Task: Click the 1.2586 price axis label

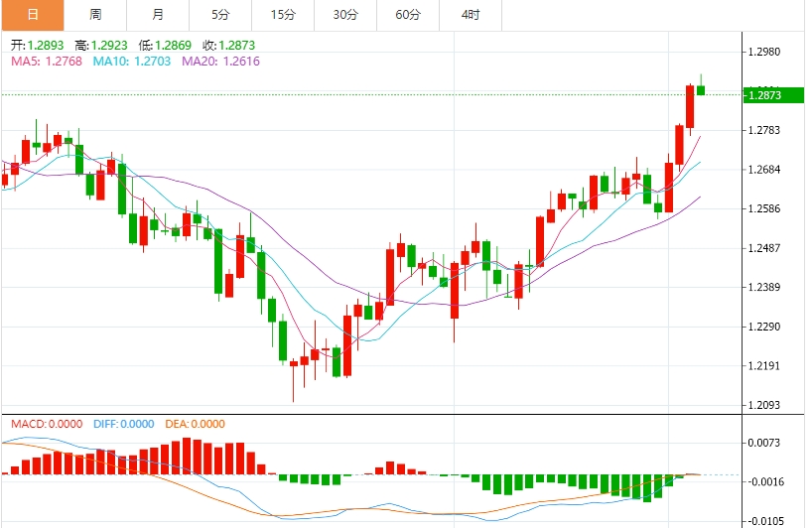Action: tap(764, 208)
